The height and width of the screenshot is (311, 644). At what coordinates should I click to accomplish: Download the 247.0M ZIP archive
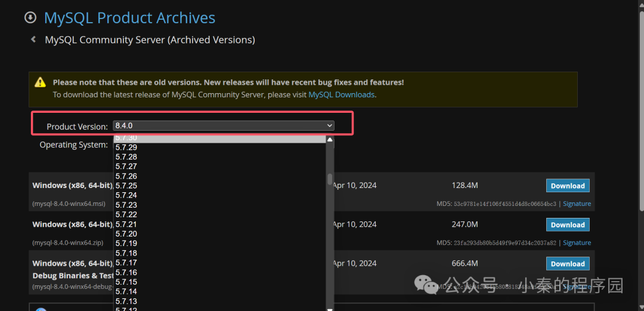[568, 224]
